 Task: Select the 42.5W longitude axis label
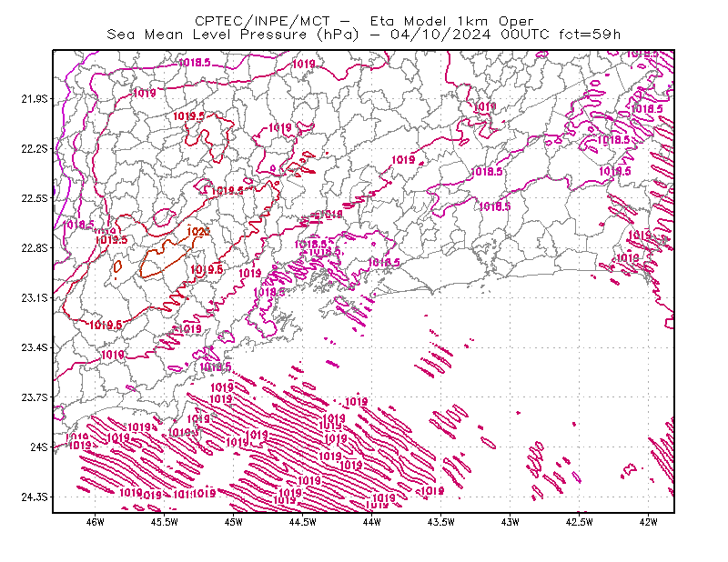579,522
